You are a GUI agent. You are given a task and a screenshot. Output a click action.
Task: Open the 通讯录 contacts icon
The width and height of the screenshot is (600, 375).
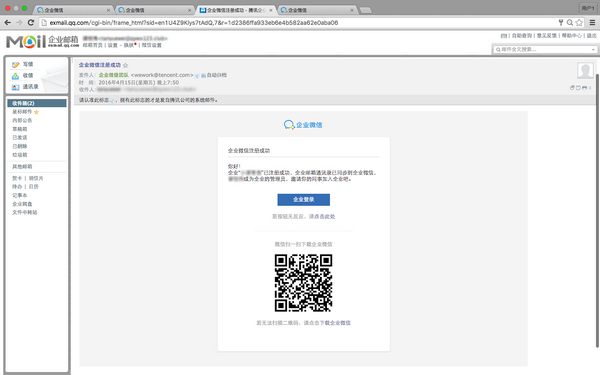[15, 87]
